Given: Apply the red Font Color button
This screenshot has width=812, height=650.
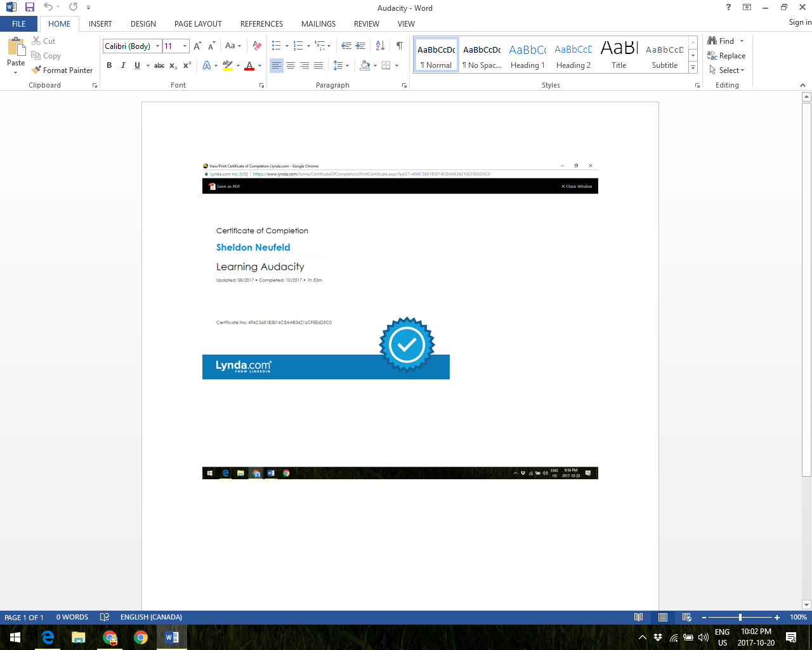Looking at the screenshot, I should click(249, 65).
